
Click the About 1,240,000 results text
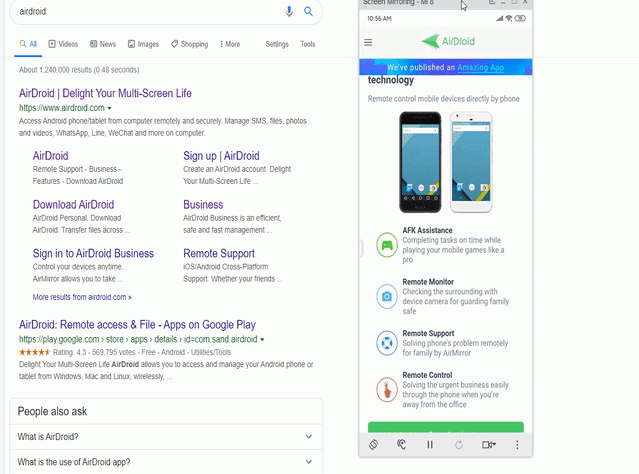point(79,70)
